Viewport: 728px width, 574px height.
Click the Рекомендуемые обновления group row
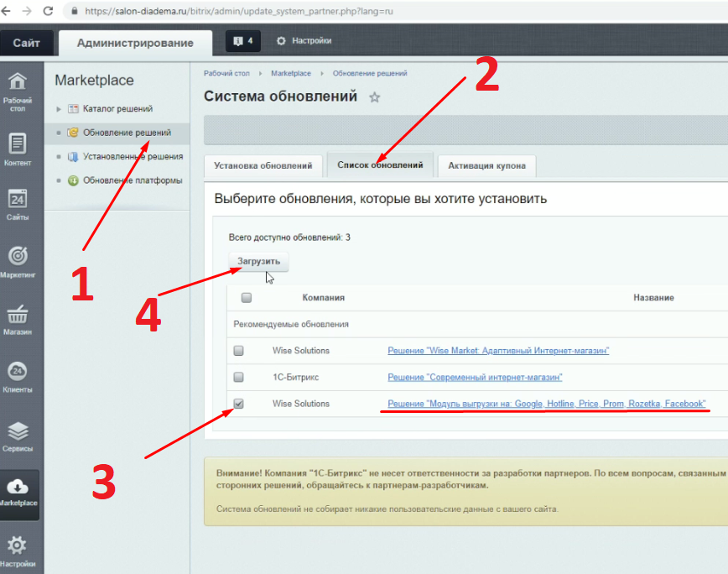pos(477,324)
